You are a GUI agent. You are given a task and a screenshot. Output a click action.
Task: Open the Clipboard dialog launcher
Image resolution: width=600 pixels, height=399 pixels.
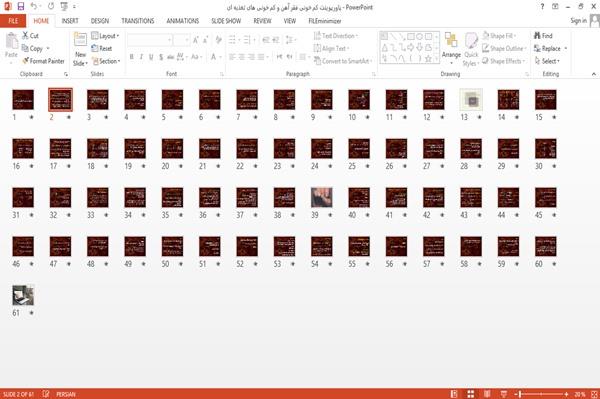click(x=66, y=74)
